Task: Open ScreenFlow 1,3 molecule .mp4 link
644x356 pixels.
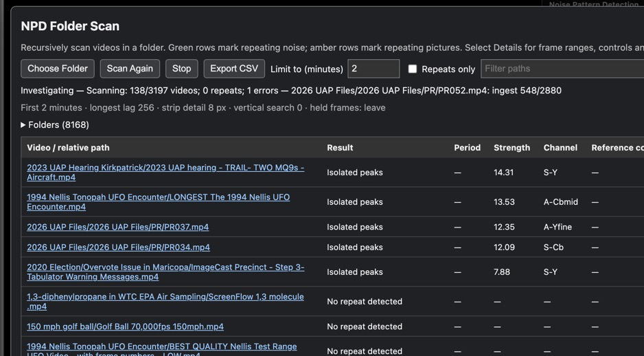Action: click(x=165, y=301)
